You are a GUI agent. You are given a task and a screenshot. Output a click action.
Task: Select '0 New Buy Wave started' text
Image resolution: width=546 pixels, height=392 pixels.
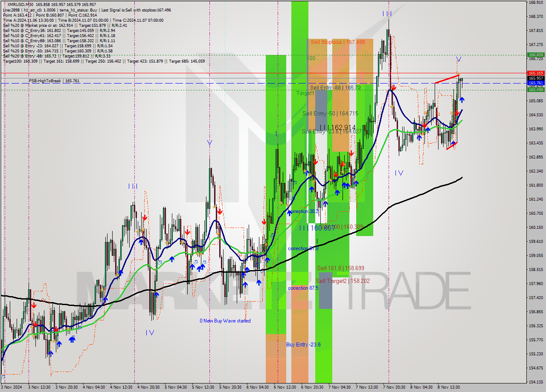pos(225,321)
